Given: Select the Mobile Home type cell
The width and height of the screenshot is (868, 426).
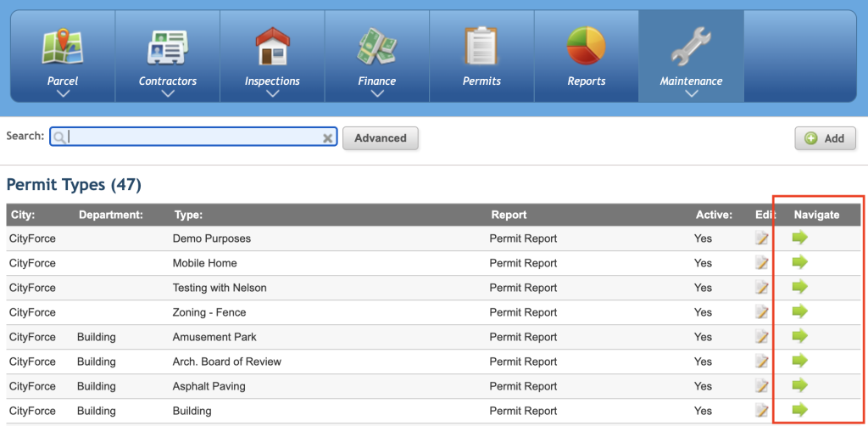Looking at the screenshot, I should 205,263.
